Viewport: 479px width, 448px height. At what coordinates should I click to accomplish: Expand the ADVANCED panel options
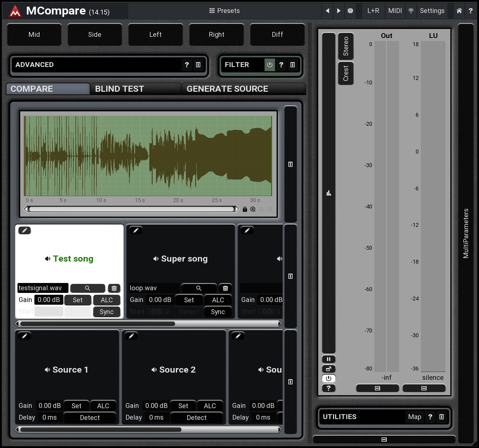198,65
